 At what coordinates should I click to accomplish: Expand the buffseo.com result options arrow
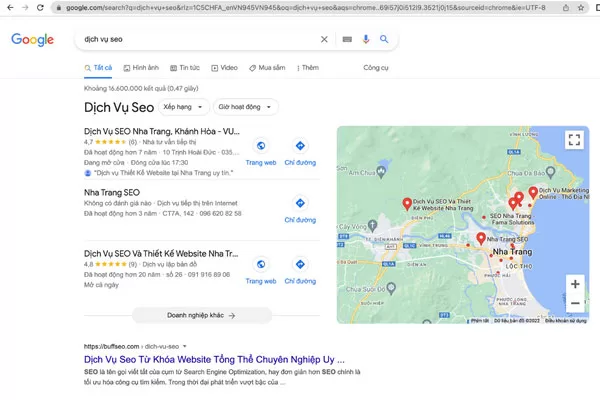pyautogui.click(x=184, y=346)
